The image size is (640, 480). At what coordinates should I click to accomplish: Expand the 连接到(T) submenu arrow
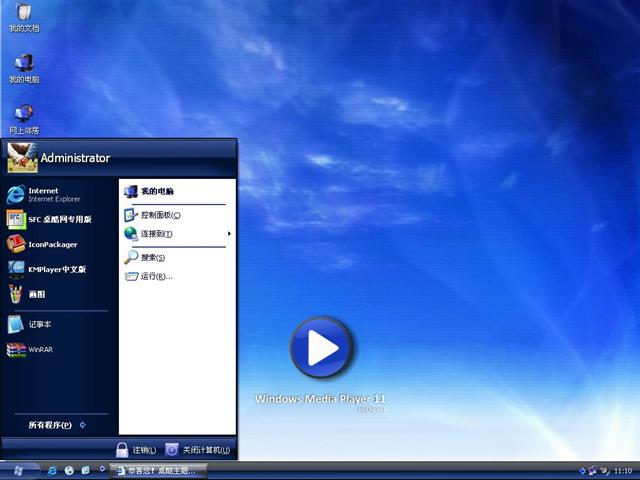pyautogui.click(x=229, y=234)
